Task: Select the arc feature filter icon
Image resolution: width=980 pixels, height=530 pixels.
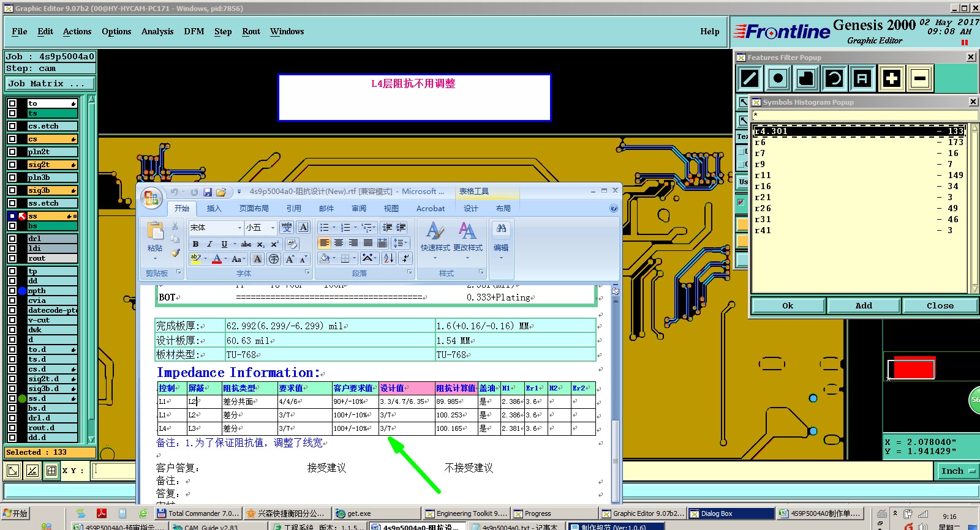Action: (x=834, y=78)
